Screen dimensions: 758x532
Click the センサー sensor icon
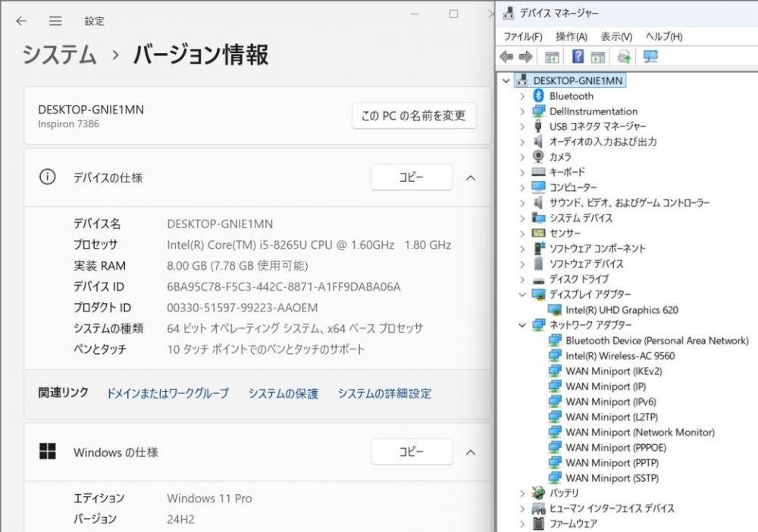coord(538,233)
